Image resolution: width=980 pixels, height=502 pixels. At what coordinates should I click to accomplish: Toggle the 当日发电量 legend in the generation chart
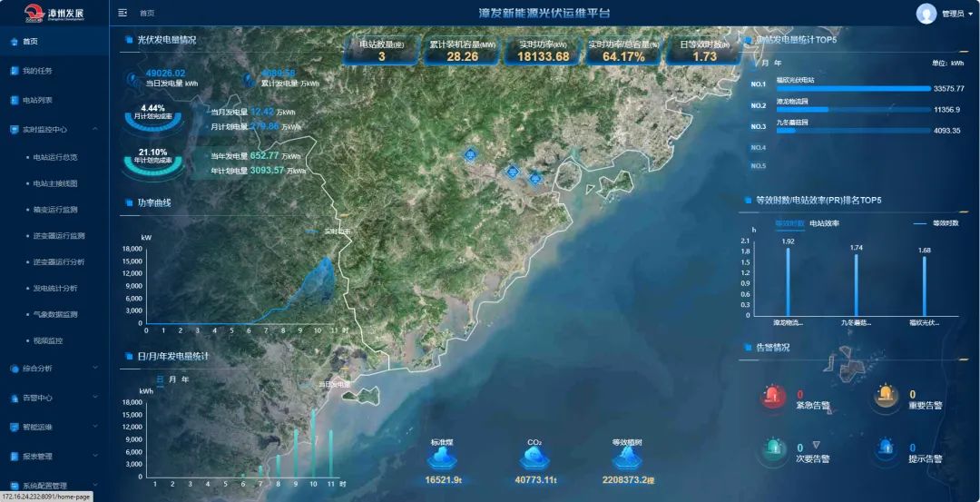pyautogui.click(x=332, y=384)
